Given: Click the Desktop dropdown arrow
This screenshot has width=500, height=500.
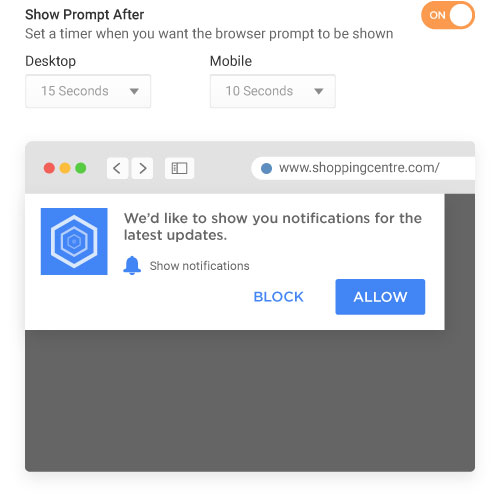Looking at the screenshot, I should 134,91.
